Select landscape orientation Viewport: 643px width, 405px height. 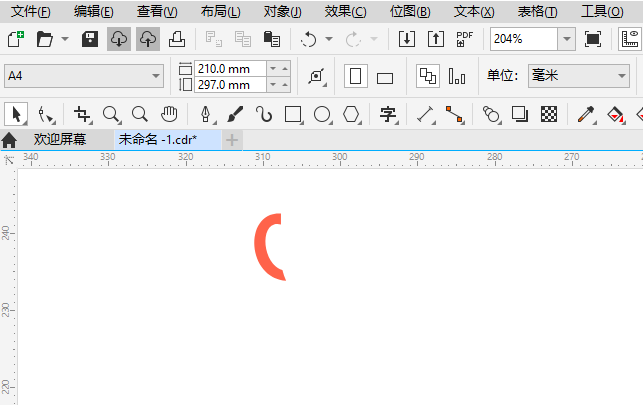(385, 77)
